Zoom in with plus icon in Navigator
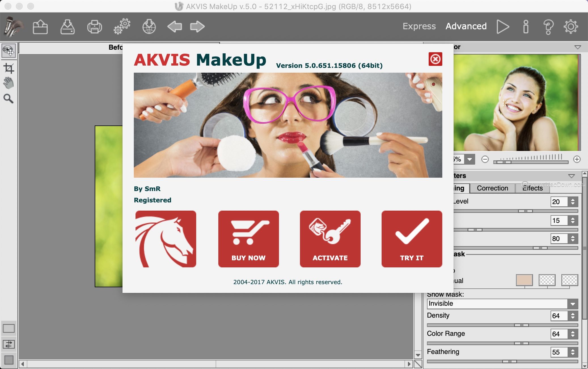The width and height of the screenshot is (588, 369). (x=577, y=159)
